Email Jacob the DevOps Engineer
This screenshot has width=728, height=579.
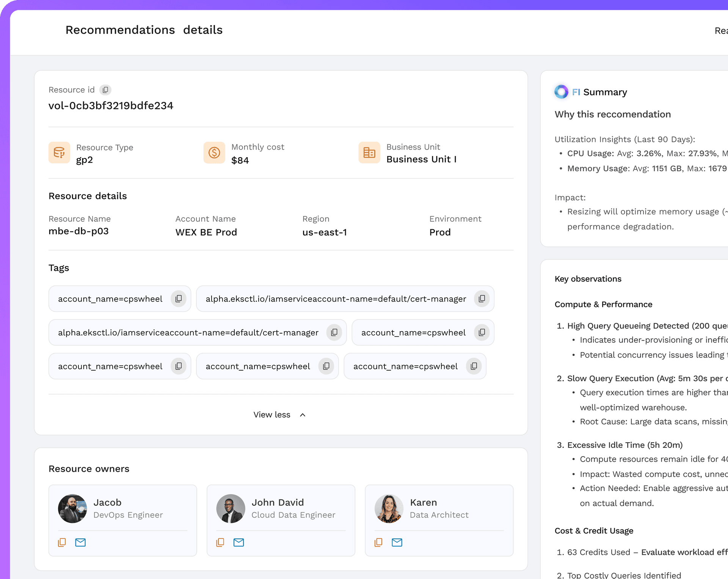coord(80,542)
